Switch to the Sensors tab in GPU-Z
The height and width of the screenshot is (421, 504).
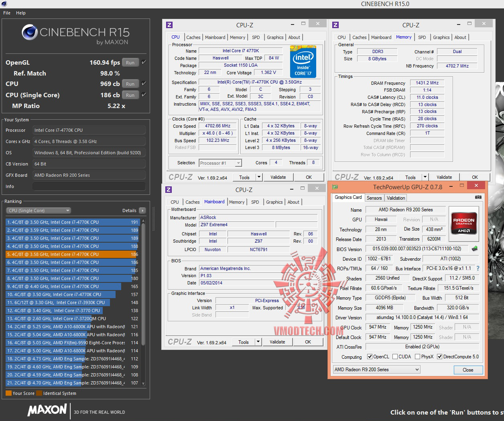click(x=374, y=198)
